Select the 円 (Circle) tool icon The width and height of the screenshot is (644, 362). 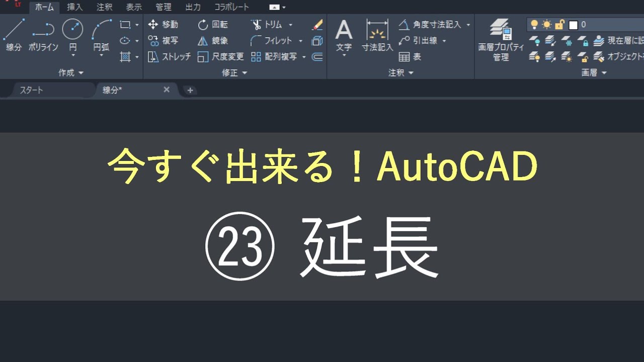(72, 29)
